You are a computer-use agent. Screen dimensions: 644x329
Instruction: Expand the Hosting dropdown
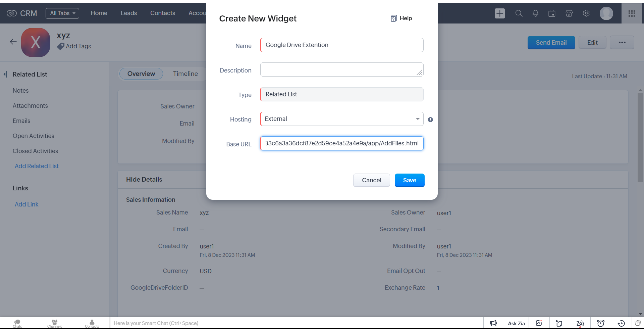coord(418,119)
